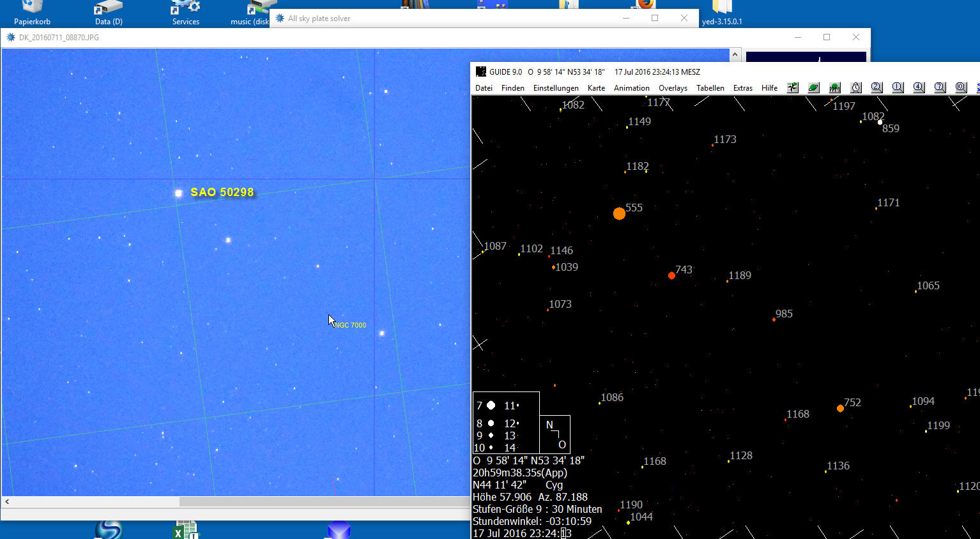Viewport: 980px width, 539px height.
Task: Select the zoom level 4 magnifier
Action: (x=919, y=87)
